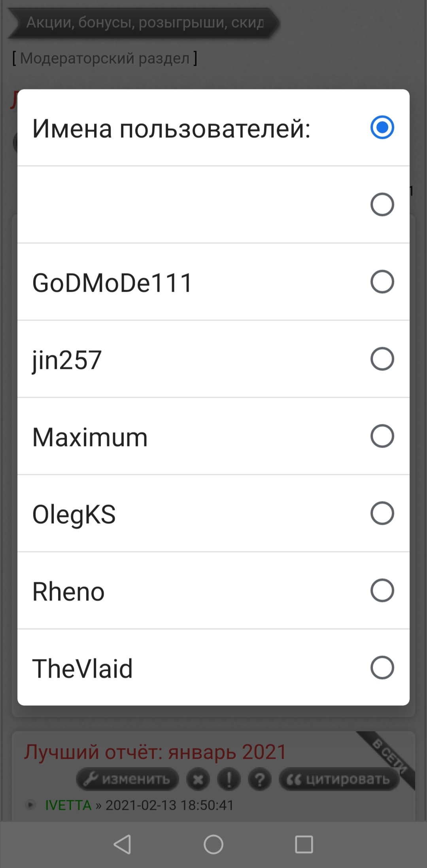427x868 pixels.
Task: Pick OlegKS in the username list
Action: 382,513
